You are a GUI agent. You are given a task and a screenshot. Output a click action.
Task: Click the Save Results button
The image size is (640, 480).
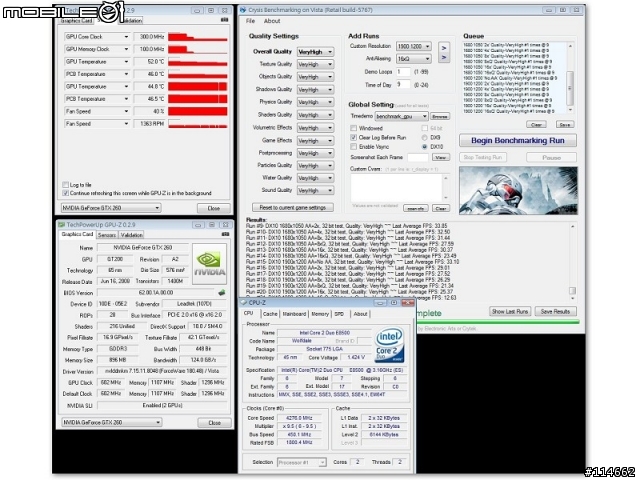pos(555,311)
